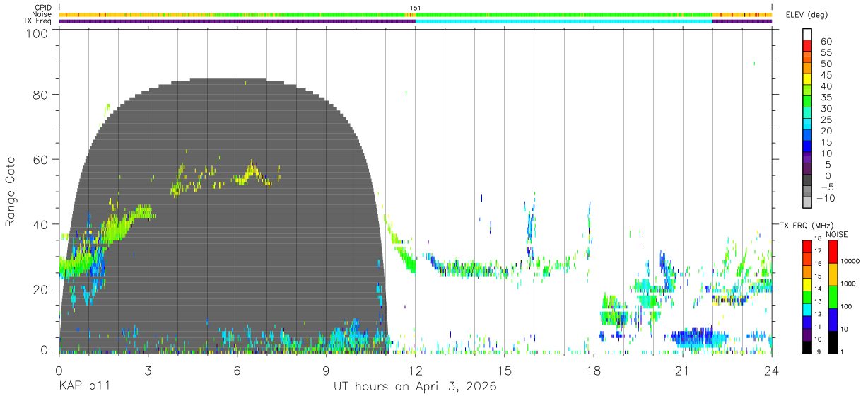Screen dimensions: 868x401
Task: Click the CPID label at top left
Action: [x=42, y=8]
